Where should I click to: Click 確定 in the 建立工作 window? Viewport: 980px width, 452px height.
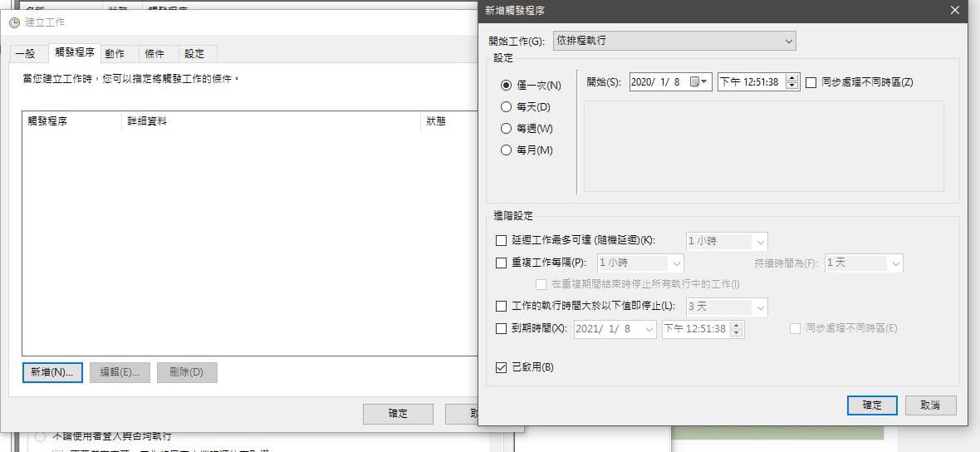pyautogui.click(x=398, y=413)
